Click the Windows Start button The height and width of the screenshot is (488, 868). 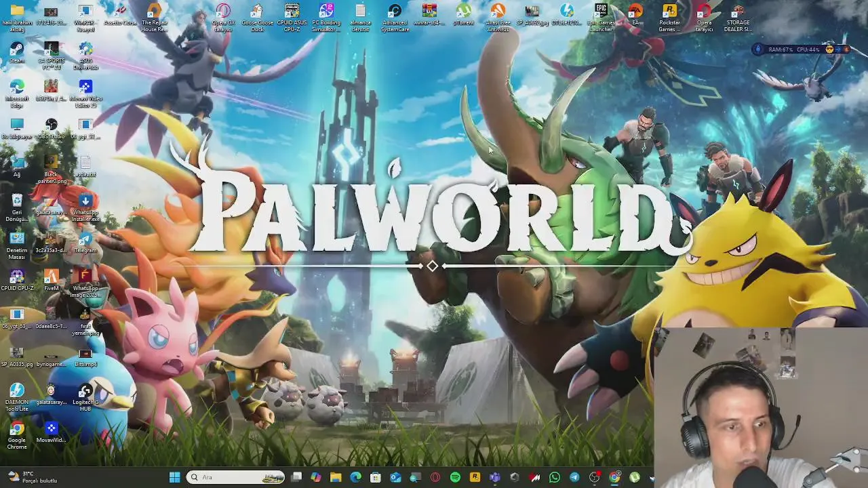coord(174,477)
